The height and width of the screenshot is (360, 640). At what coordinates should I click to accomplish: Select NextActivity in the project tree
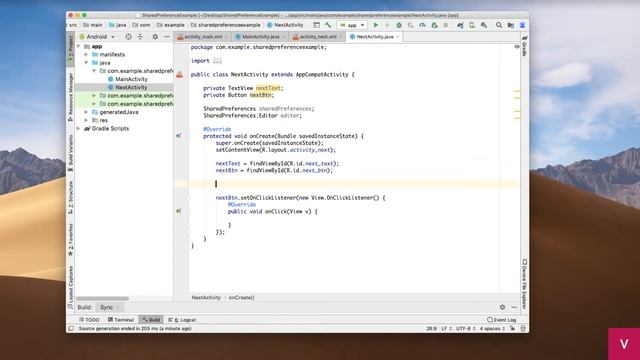point(131,87)
